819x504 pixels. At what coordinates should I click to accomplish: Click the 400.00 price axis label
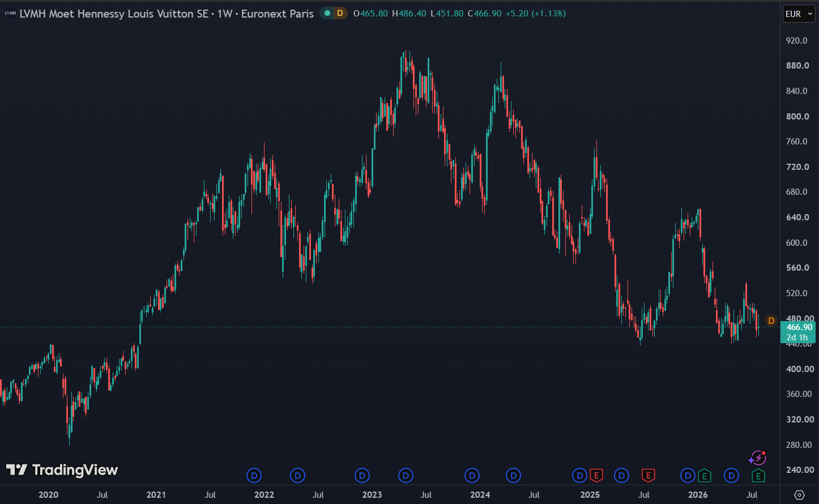tap(800, 369)
